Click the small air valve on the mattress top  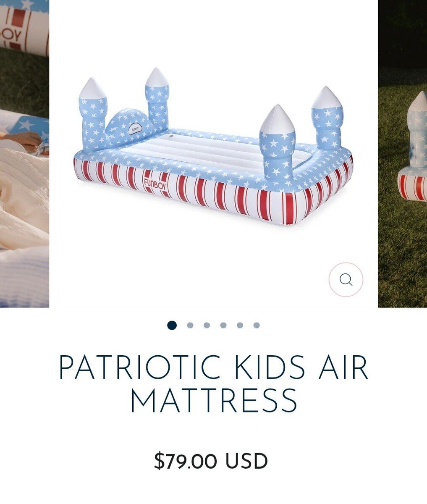pyautogui.click(x=171, y=136)
